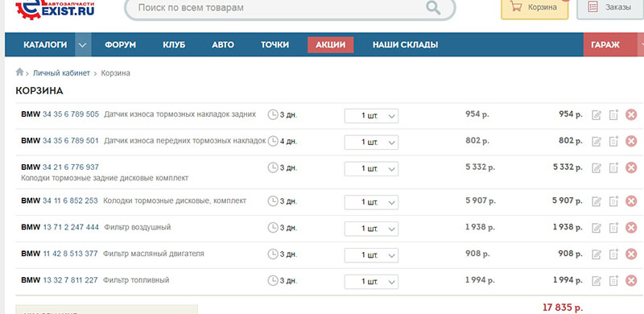Click the search magnifier icon

click(433, 7)
